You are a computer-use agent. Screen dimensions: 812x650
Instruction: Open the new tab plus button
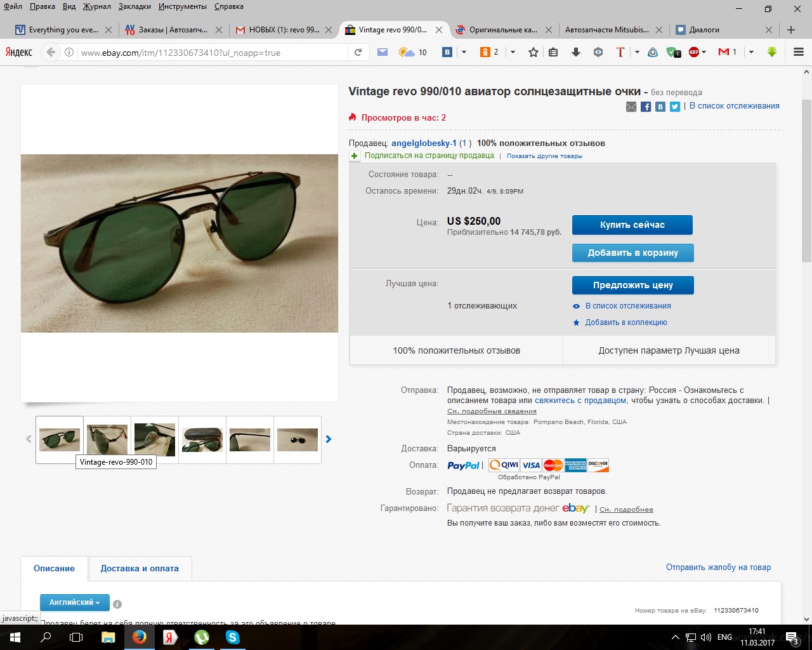point(791,30)
